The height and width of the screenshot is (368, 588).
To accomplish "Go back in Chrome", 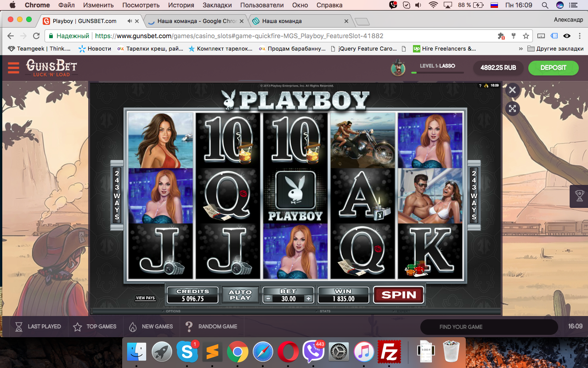I will coord(11,36).
